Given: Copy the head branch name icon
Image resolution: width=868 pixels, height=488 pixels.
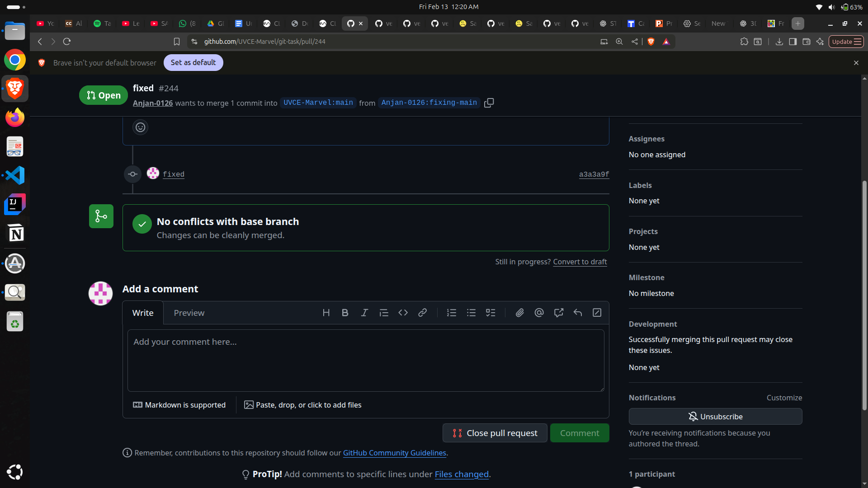Looking at the screenshot, I should click(x=489, y=103).
